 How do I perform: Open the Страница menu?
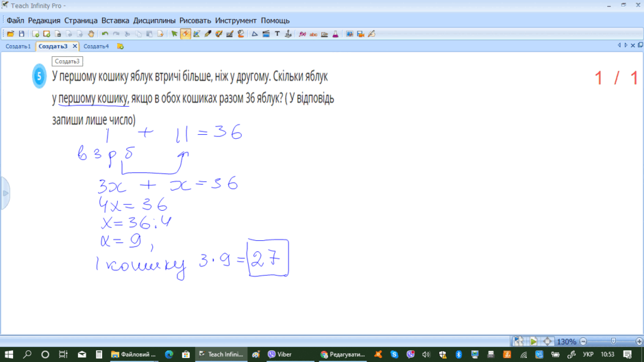coord(81,21)
